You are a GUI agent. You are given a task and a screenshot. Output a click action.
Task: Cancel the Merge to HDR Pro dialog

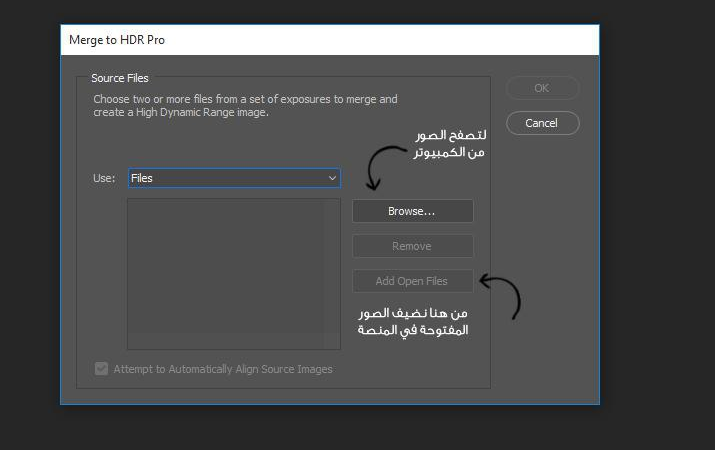point(542,123)
